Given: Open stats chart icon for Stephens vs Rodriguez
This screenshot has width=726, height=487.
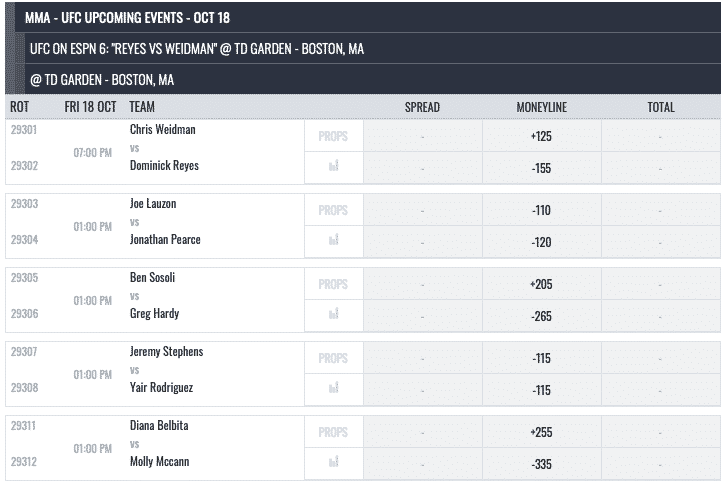Looking at the screenshot, I should [333, 388].
